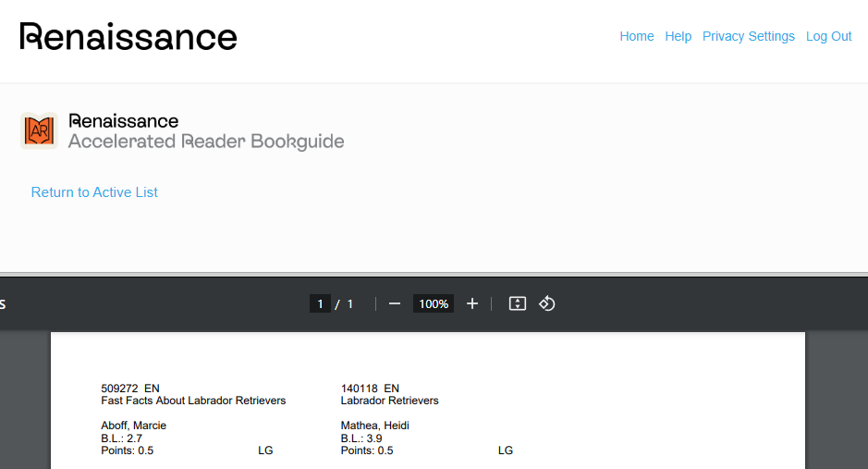Click the Accelerated Reader Bookguide title text
Screen dimensions: 868x469
[x=206, y=142]
